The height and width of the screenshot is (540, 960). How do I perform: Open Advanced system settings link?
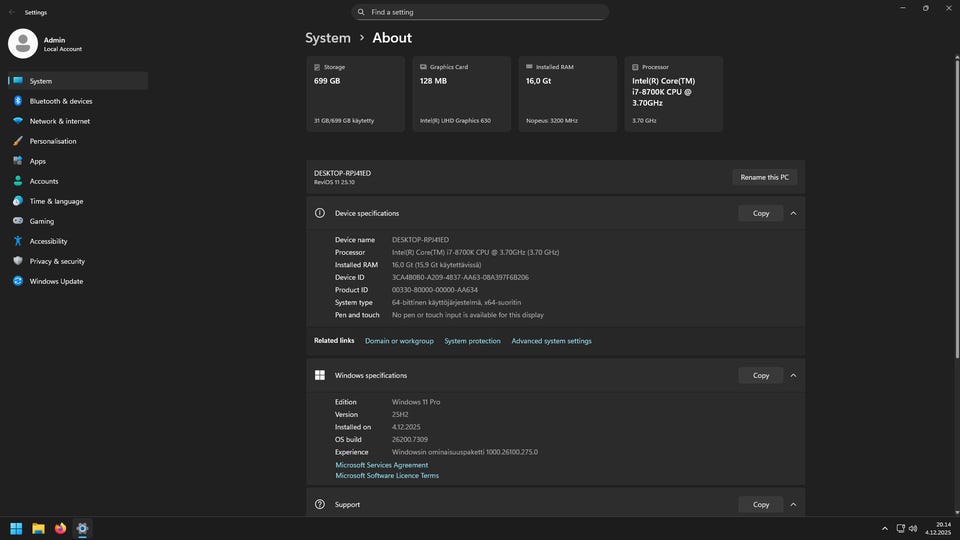(551, 341)
